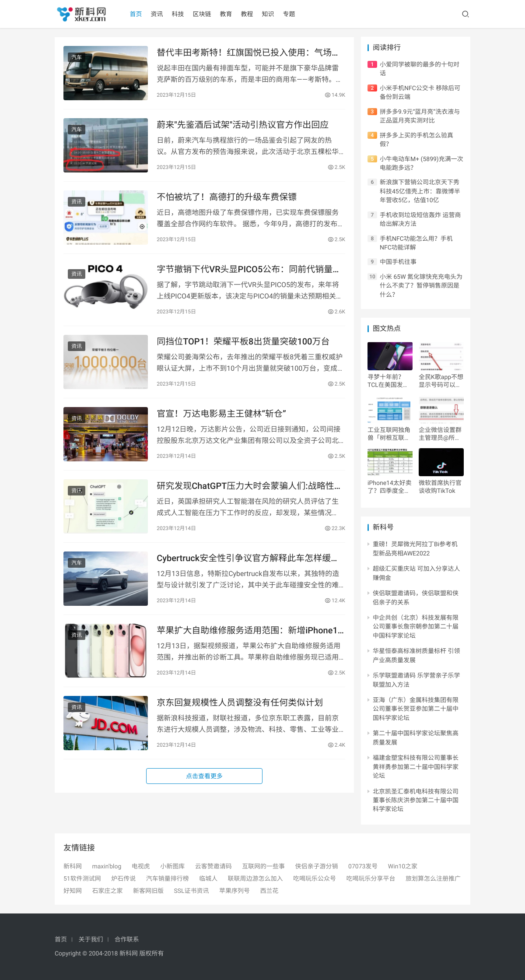The height and width of the screenshot is (980, 525).
Task: Open the 专题 navigation menu
Action: (x=289, y=14)
